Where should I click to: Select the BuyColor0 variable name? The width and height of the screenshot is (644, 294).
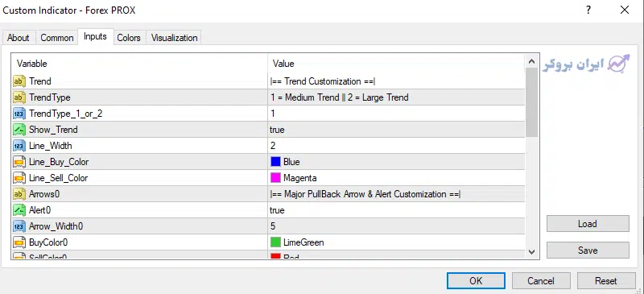click(48, 242)
